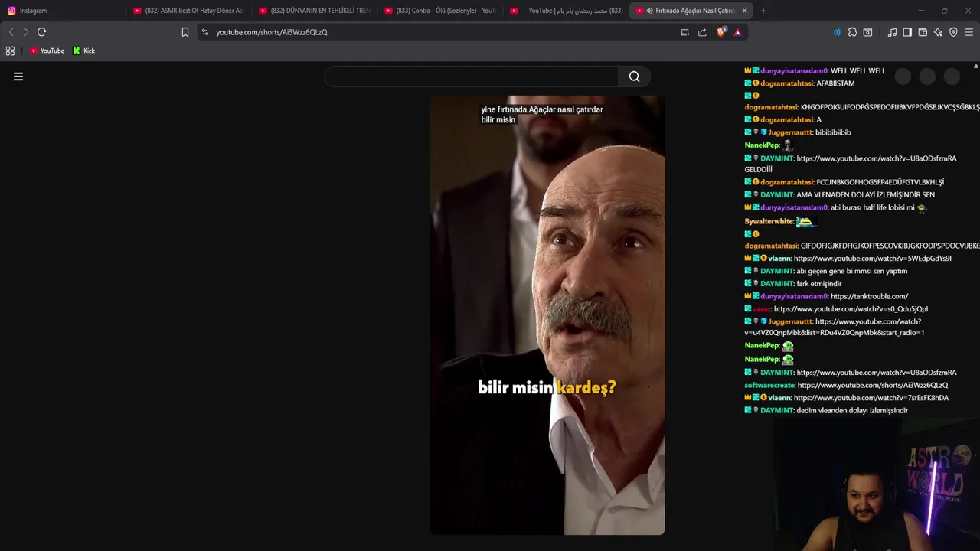Open the Extensions puzzle icon
The height and width of the screenshot is (551, 980).
pos(852,32)
